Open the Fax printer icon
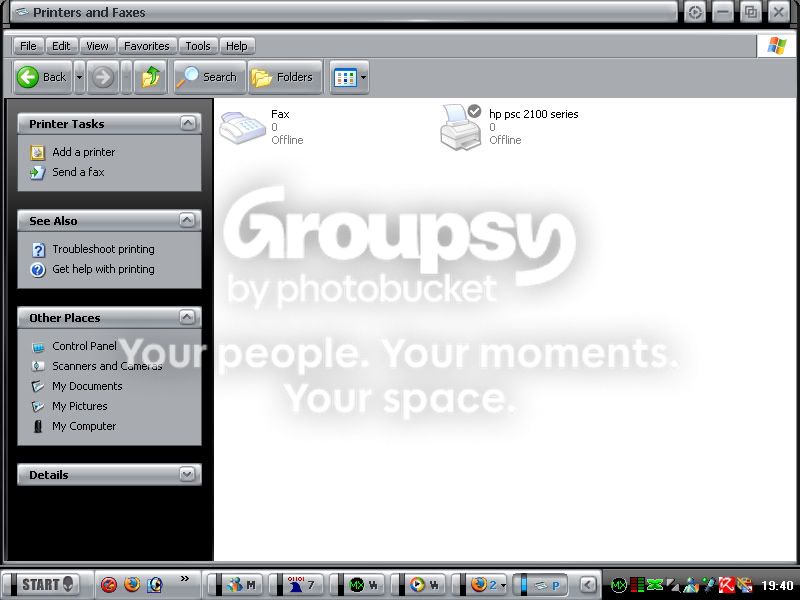The image size is (800, 600). (242, 128)
